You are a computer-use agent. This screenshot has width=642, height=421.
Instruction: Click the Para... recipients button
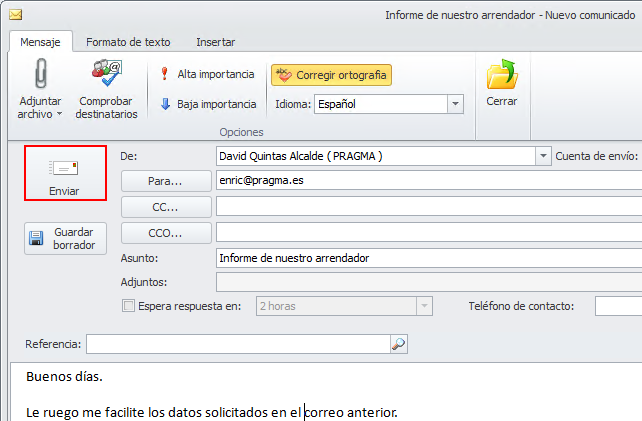point(165,181)
